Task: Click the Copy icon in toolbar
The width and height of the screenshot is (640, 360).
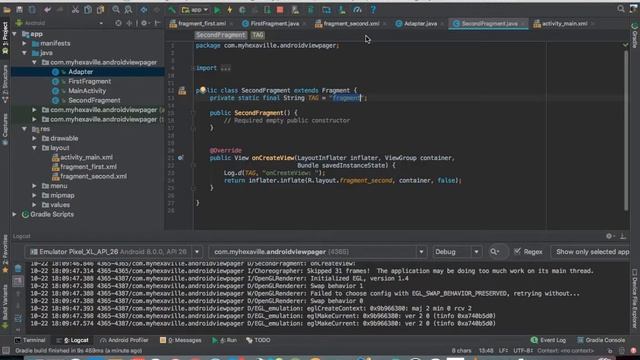Action: coord(88,9)
